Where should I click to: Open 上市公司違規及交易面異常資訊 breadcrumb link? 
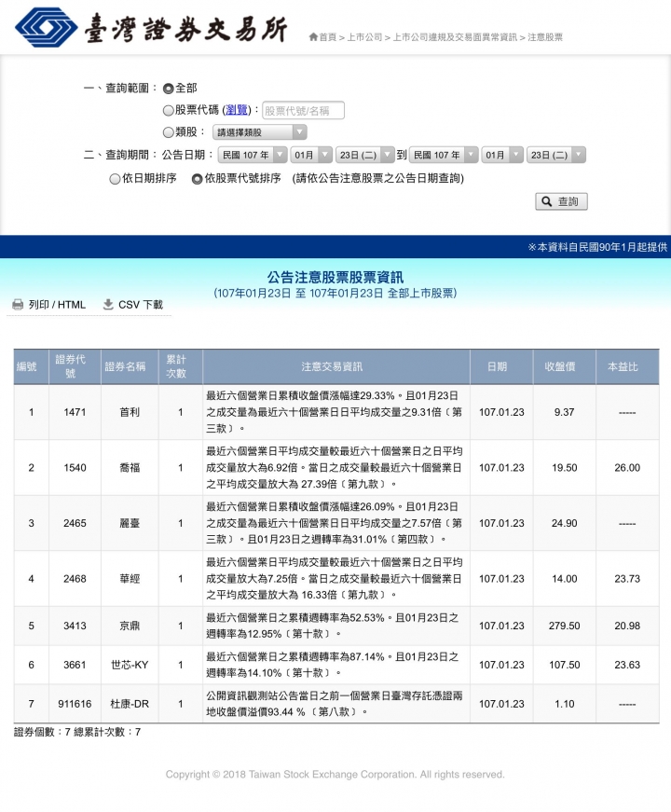[455, 37]
